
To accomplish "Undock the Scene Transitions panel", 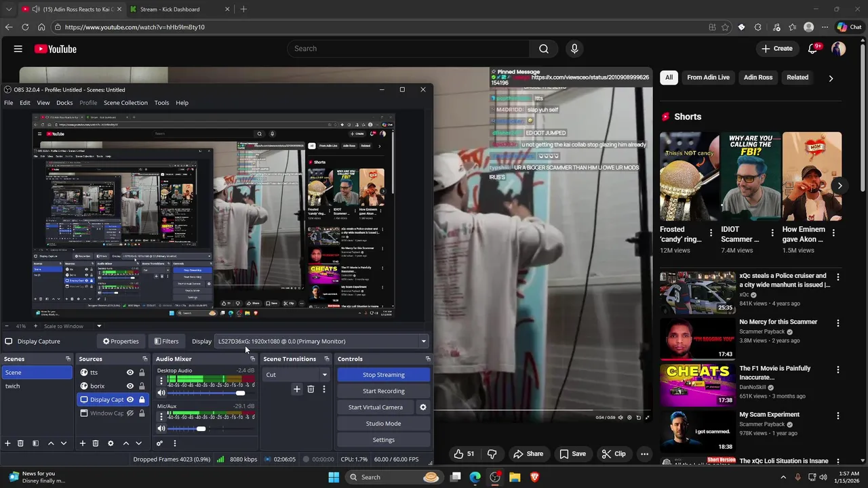I will pyautogui.click(x=326, y=359).
